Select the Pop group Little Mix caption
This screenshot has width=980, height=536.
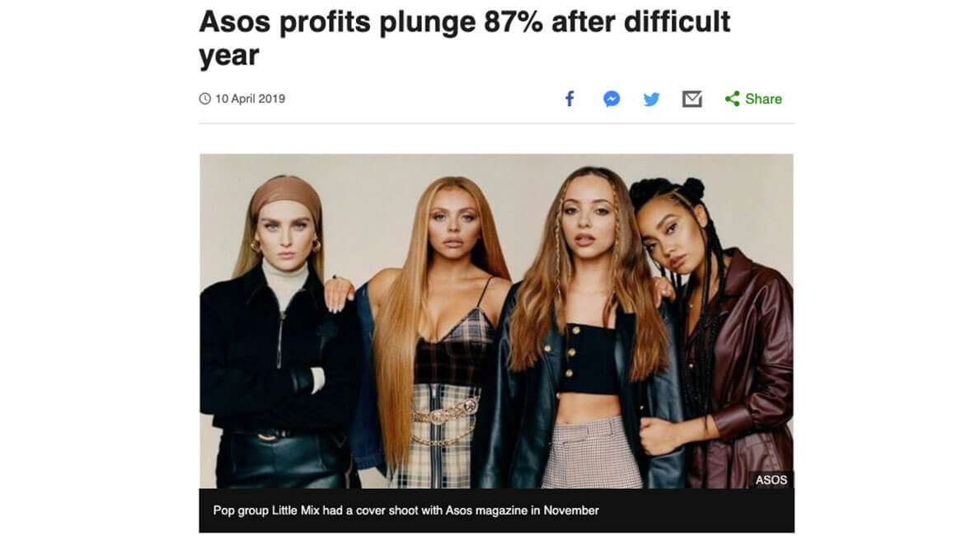[x=406, y=510]
